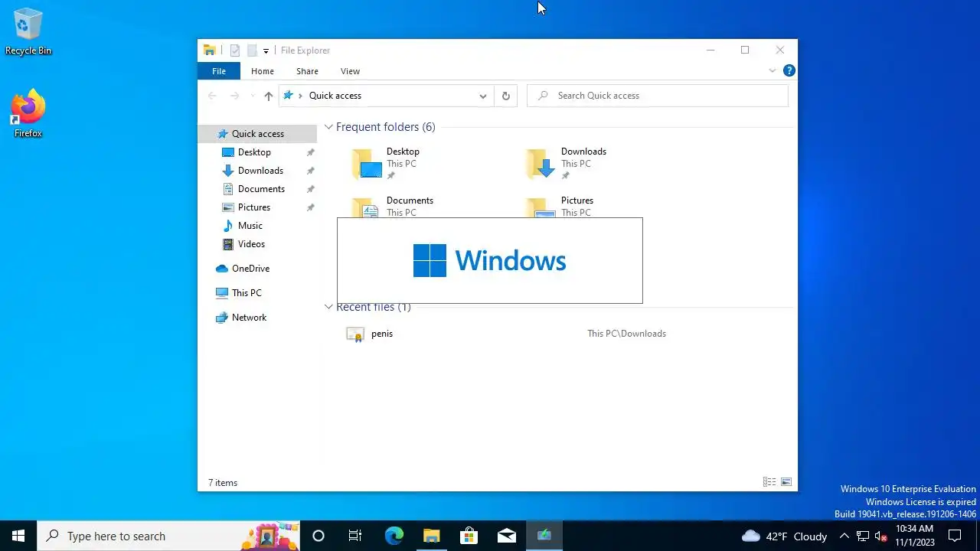This screenshot has width=980, height=551.
Task: Select OneDrive in the navigation pane
Action: tap(250, 269)
